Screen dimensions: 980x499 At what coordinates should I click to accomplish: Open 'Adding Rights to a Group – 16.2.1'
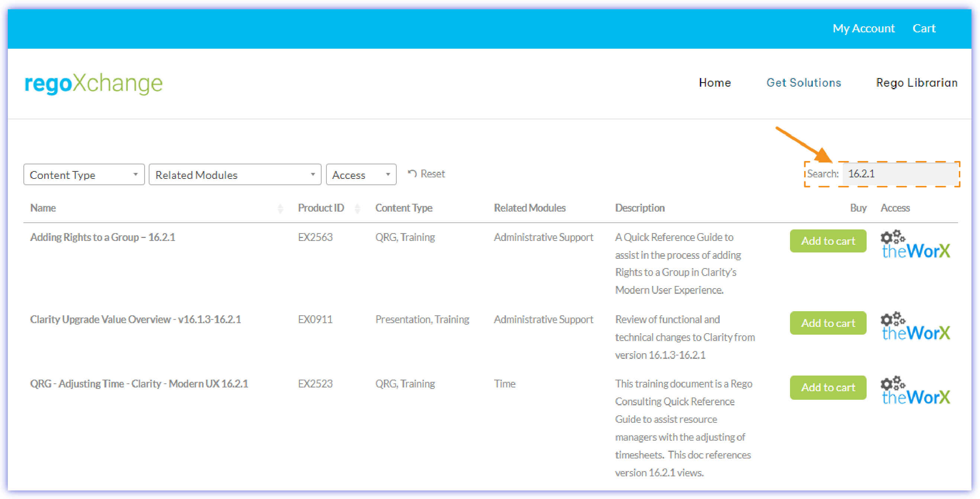pyautogui.click(x=103, y=238)
